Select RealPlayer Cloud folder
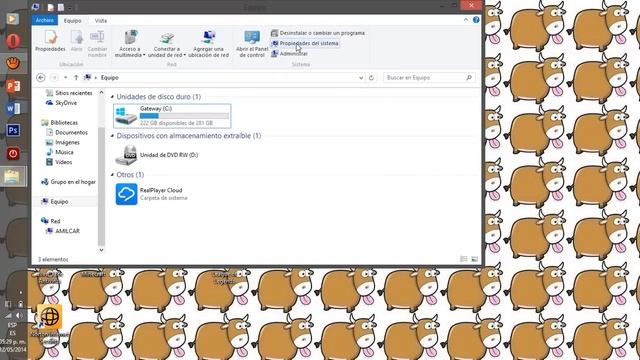Viewport: 640px width, 360px height. click(151, 194)
